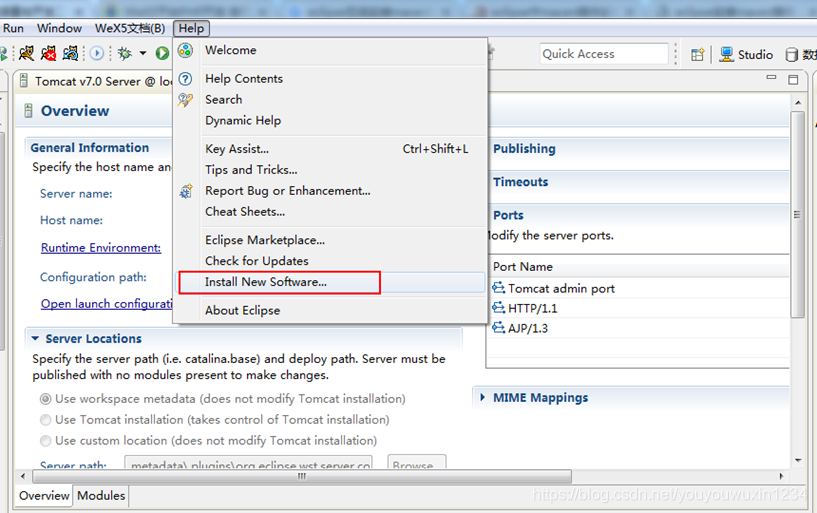Click the third Tomcat restart toolbar icon
Screen dimensions: 817x513
tap(70, 53)
